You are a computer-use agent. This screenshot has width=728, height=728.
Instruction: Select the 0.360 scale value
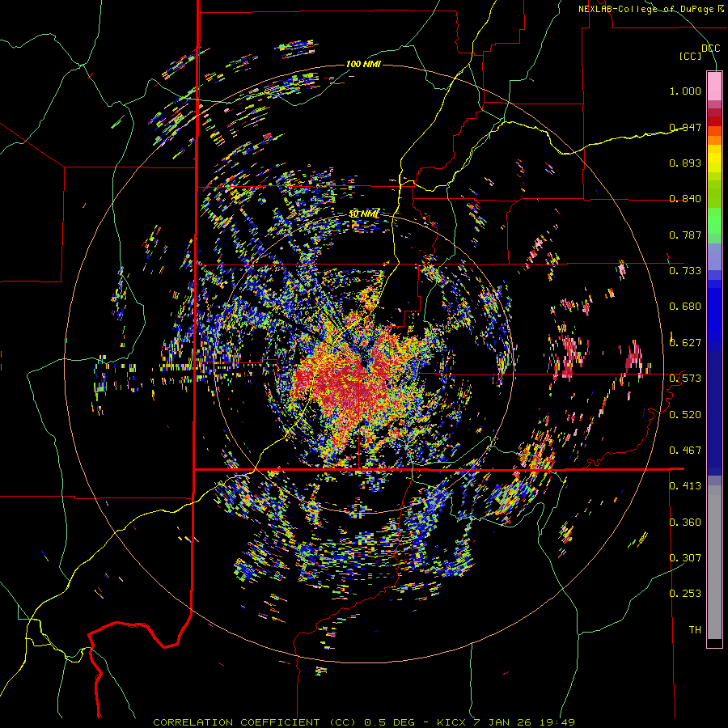click(x=685, y=522)
